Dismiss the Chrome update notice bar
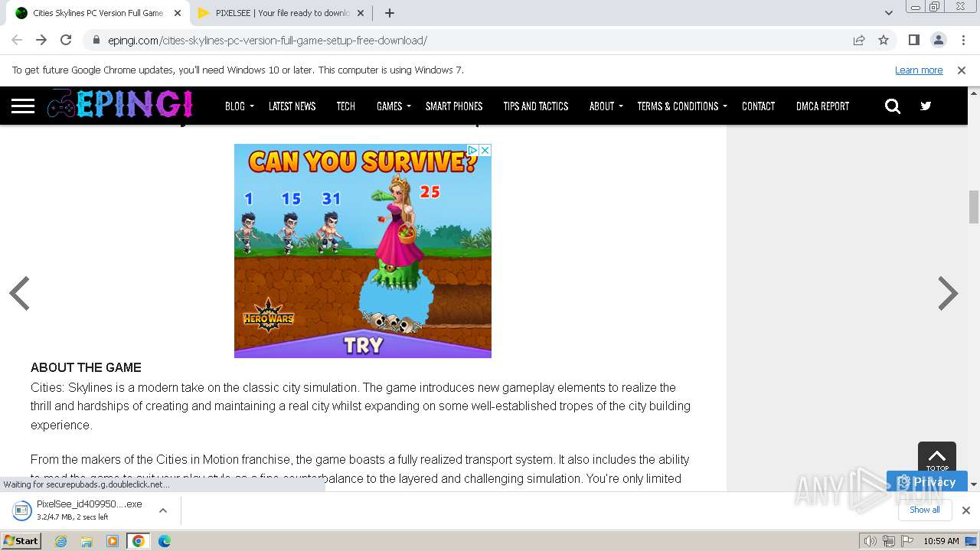This screenshot has height=551, width=980. tap(962, 70)
